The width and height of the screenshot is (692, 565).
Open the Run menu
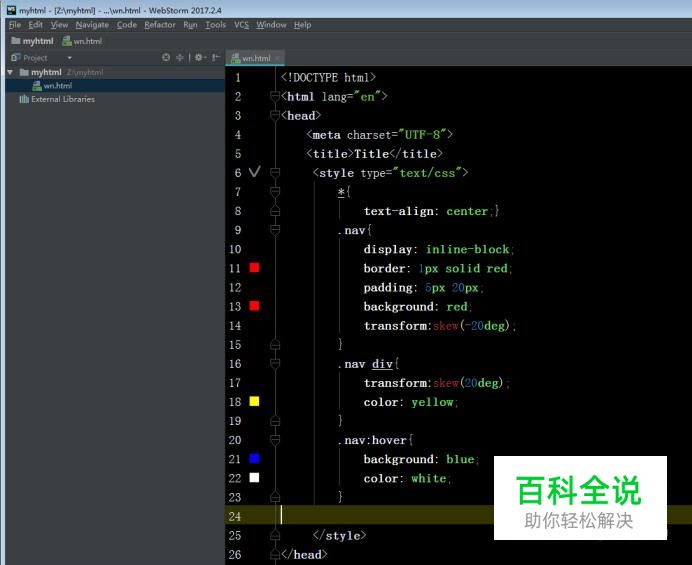[190, 25]
